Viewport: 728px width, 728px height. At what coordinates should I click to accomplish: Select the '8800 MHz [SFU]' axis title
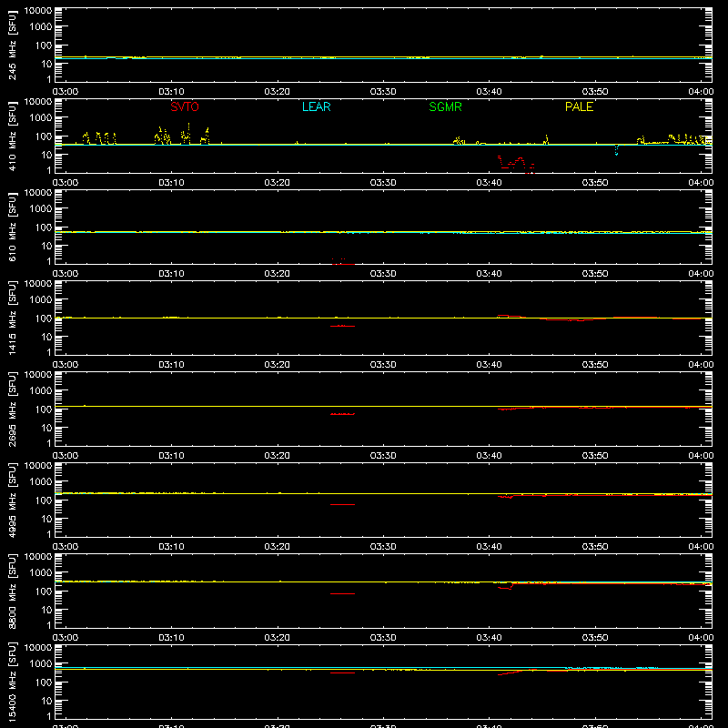click(x=13, y=591)
